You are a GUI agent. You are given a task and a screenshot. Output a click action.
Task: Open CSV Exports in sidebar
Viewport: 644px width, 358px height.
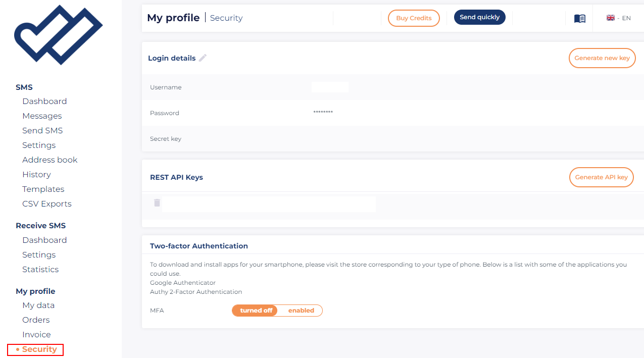[x=46, y=203]
